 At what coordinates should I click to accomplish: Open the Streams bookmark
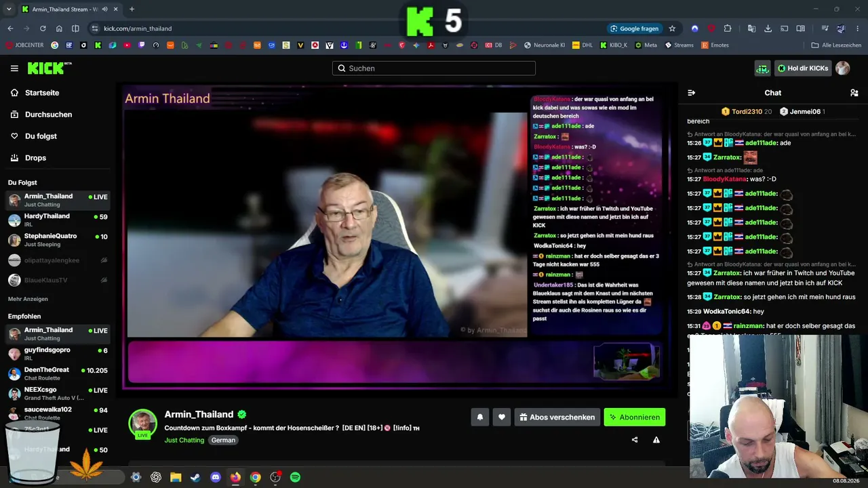pyautogui.click(x=679, y=45)
